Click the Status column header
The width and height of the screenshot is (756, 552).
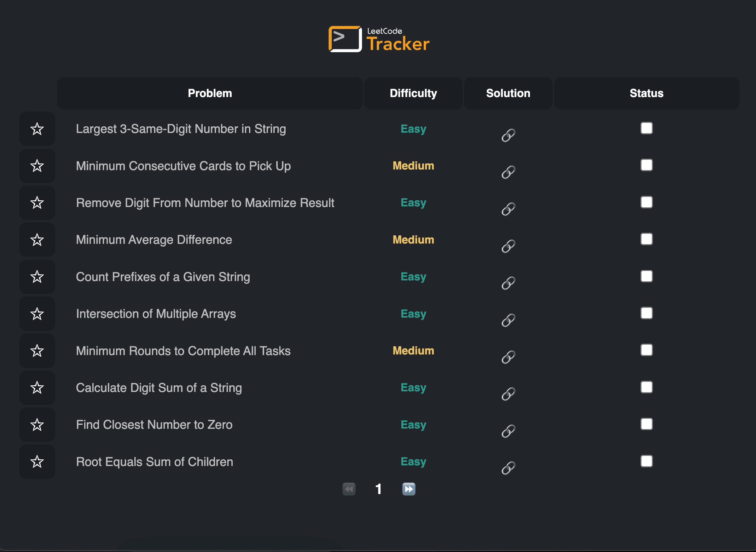pyautogui.click(x=646, y=93)
